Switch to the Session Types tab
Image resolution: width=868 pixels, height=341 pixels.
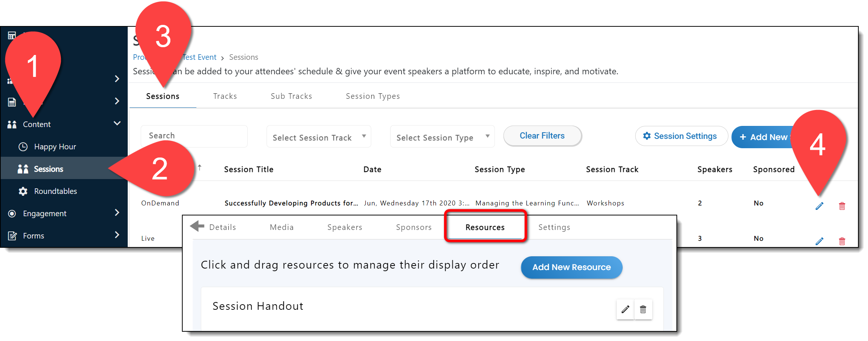pyautogui.click(x=373, y=96)
